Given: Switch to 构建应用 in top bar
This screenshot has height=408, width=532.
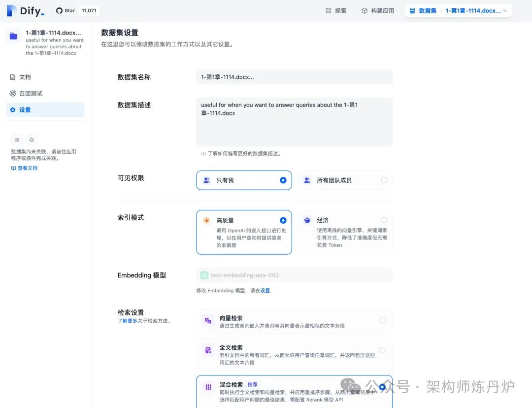Looking at the screenshot, I should click(377, 10).
